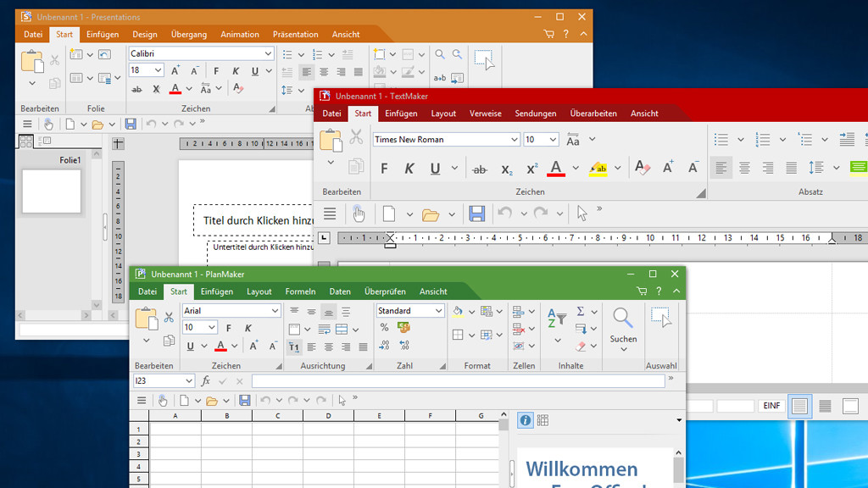
Task: Toggle underline formatting in Presentations
Action: click(255, 71)
